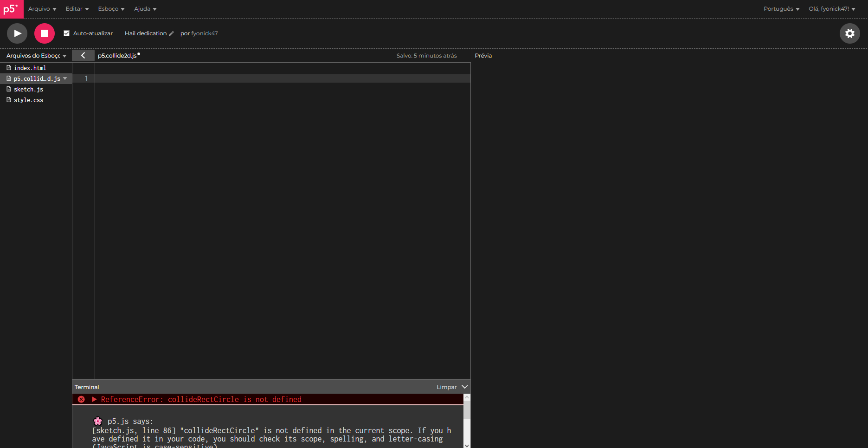This screenshot has height=448, width=868.
Task: Click the 'p5.js says:' console message
Action: coord(130,422)
